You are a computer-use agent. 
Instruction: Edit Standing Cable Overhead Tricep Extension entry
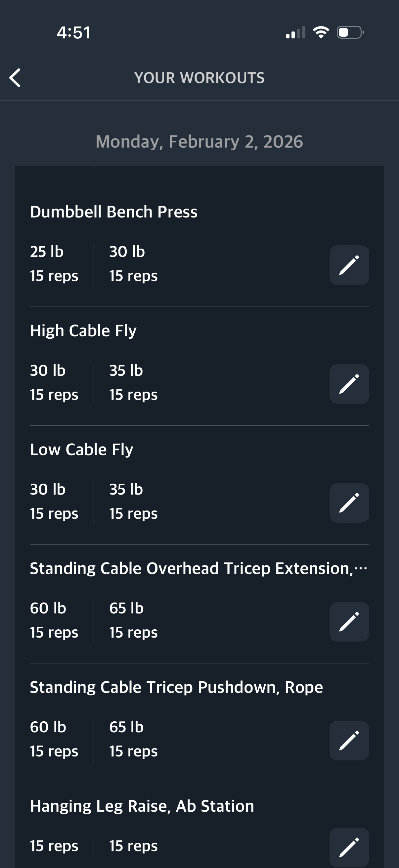point(349,622)
